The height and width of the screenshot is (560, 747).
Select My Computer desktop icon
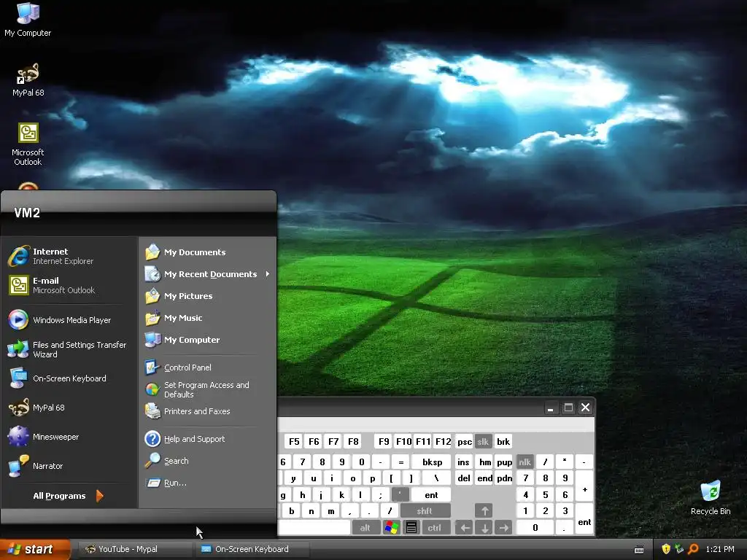(x=28, y=19)
